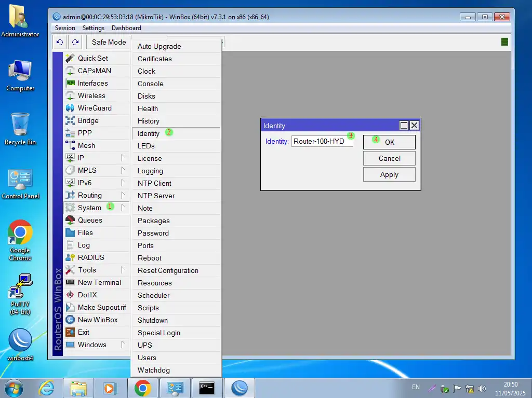Expand the Routing submenu arrow
532x398 pixels.
pyautogui.click(x=124, y=195)
